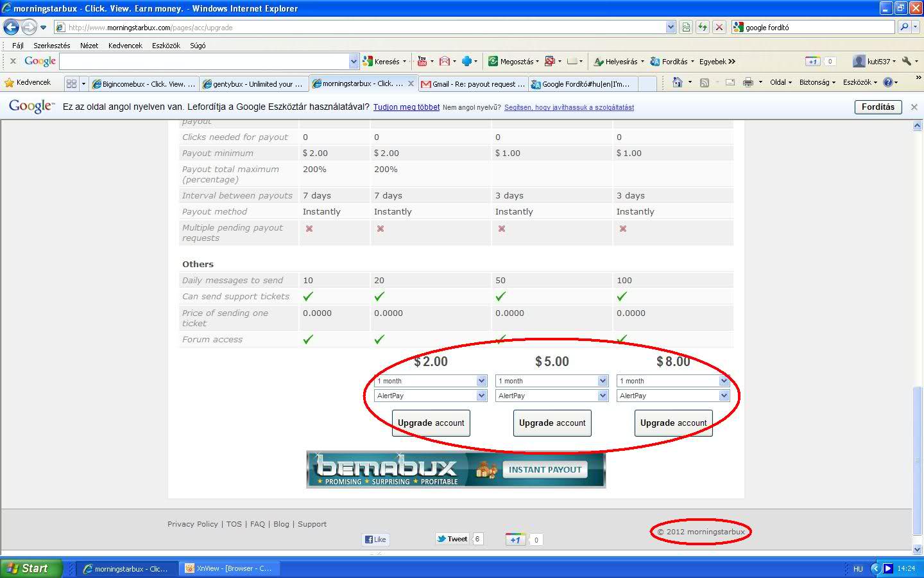Open the FAQ footer link
The image size is (924, 578).
click(x=257, y=524)
